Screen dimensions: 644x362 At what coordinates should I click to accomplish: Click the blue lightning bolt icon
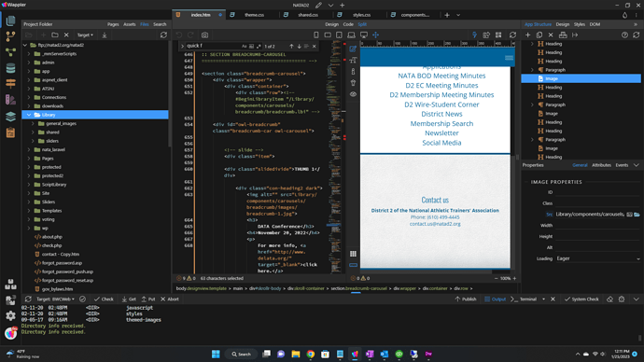[x=474, y=35]
